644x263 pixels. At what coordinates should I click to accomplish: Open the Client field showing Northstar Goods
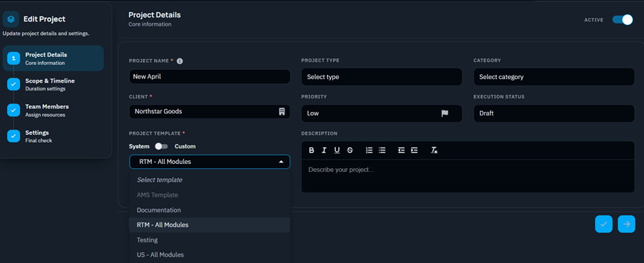[x=210, y=112]
